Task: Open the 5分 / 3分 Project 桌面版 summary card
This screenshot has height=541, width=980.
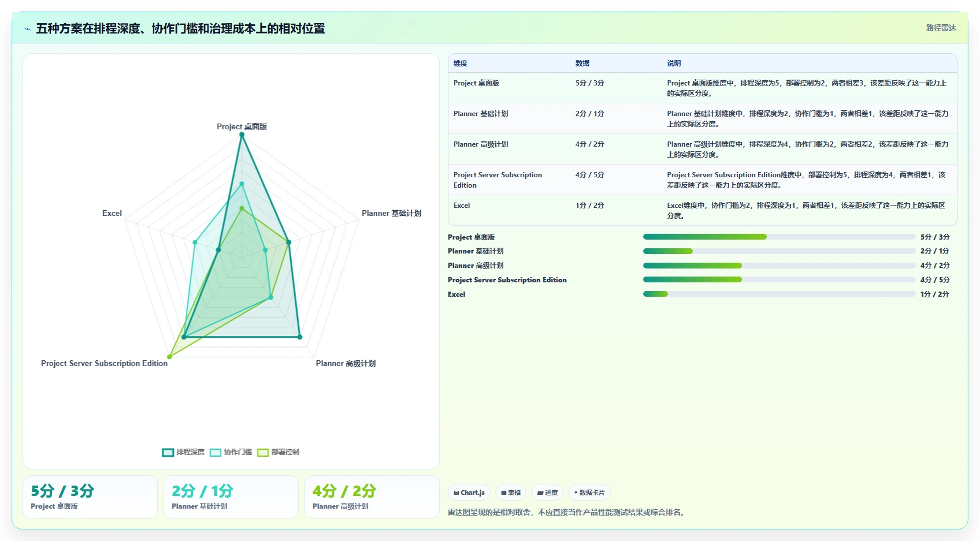Action: [90, 497]
